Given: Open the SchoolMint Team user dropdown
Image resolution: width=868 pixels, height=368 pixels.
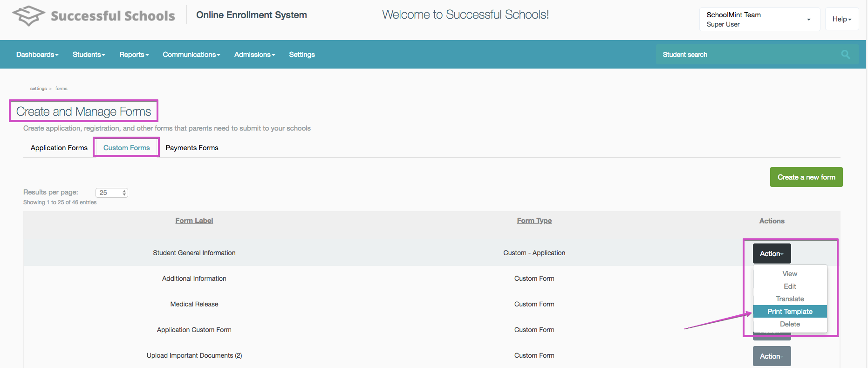Looking at the screenshot, I should [x=759, y=20].
